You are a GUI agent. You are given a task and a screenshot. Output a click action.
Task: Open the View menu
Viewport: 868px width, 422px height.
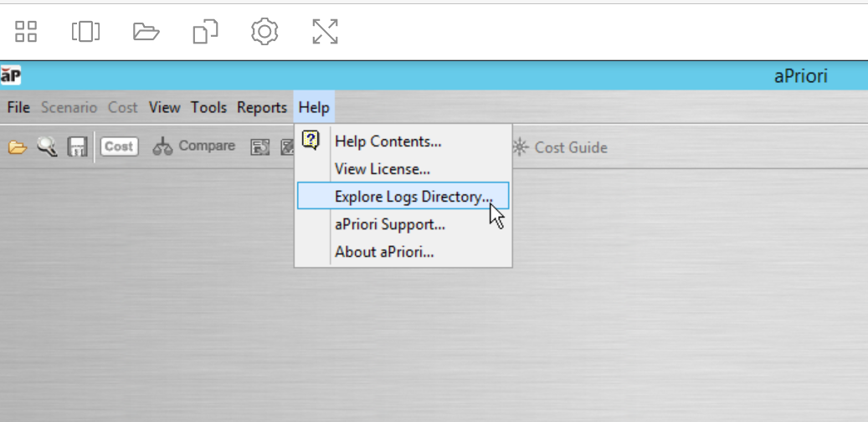164,107
